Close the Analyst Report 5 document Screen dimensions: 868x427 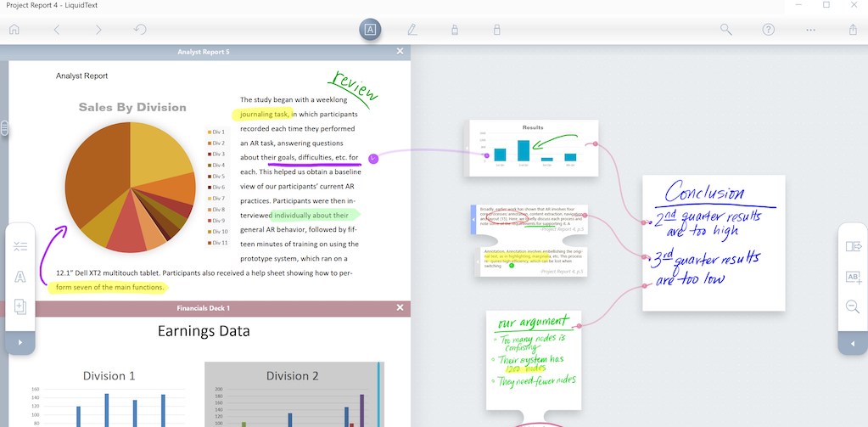(x=400, y=52)
